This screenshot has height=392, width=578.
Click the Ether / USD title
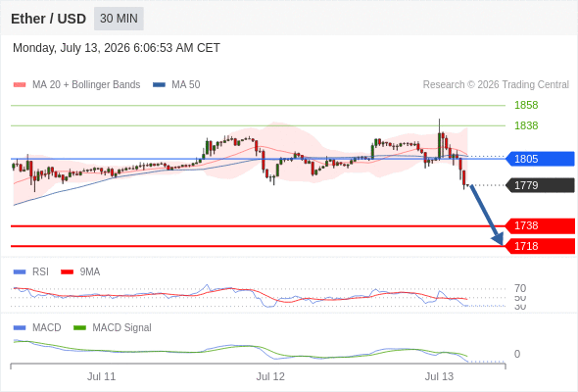[x=48, y=19]
